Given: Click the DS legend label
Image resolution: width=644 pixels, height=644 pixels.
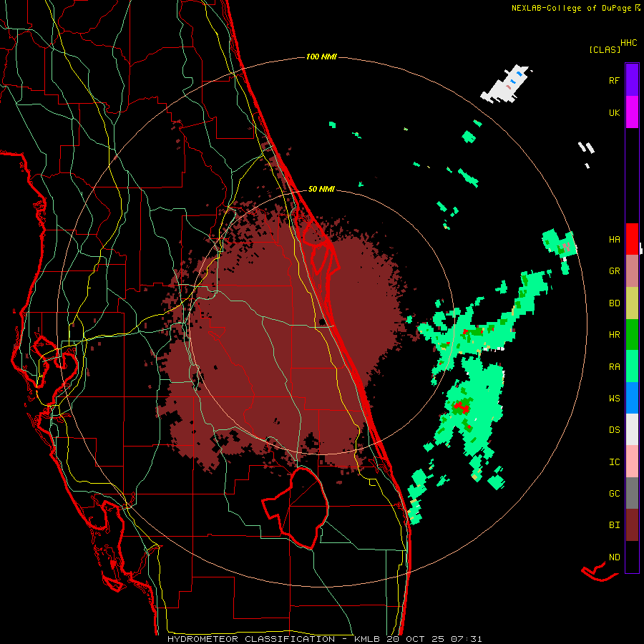Looking at the screenshot, I should pos(614,429).
